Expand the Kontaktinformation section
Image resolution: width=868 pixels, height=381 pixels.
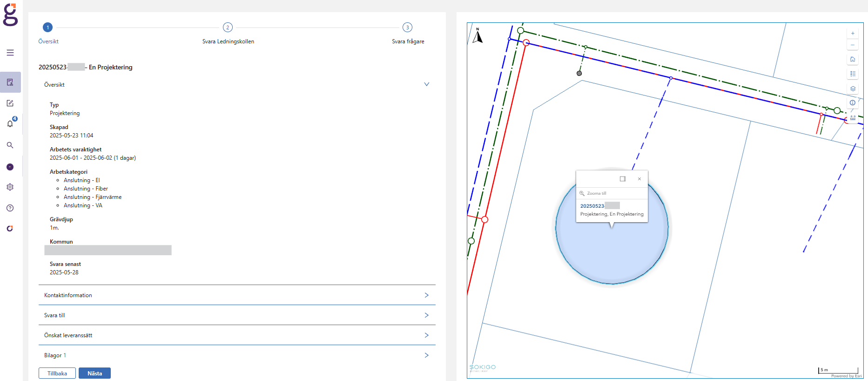point(426,295)
